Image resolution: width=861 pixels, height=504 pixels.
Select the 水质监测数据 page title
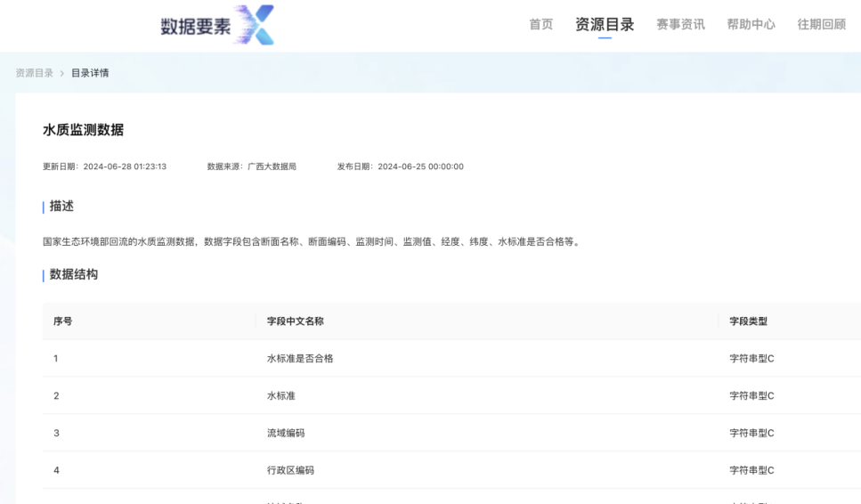84,130
